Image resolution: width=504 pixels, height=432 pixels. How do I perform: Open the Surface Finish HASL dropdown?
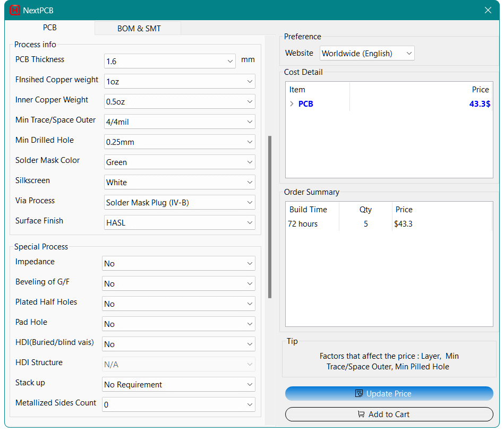(180, 222)
